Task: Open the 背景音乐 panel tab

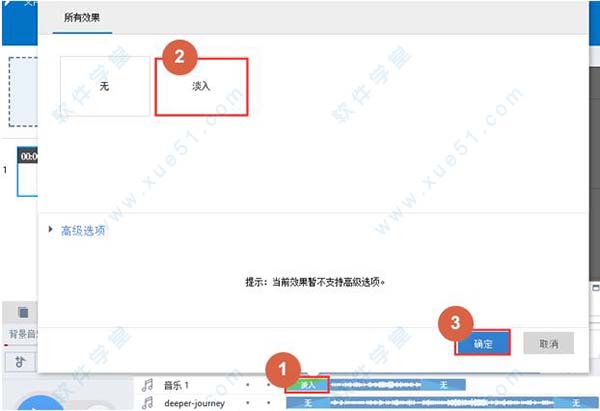Action: pyautogui.click(x=24, y=332)
